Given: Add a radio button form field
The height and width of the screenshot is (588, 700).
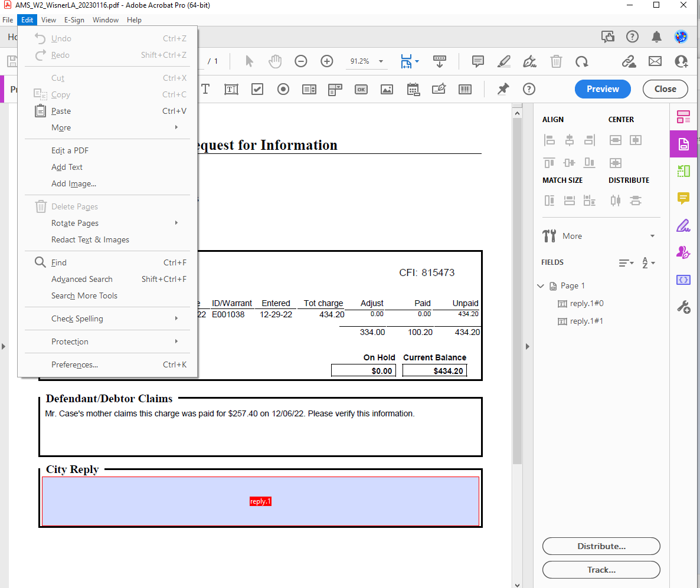Looking at the screenshot, I should point(283,89).
